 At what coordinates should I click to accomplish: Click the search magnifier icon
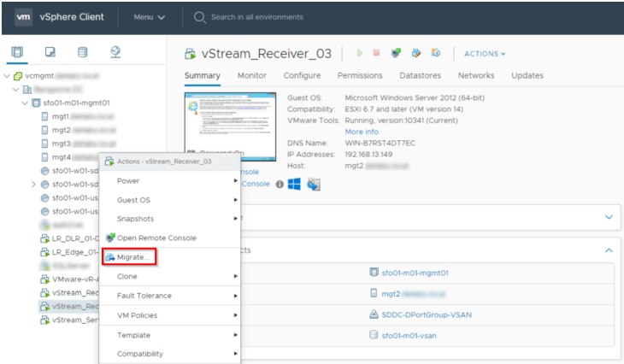[x=200, y=17]
